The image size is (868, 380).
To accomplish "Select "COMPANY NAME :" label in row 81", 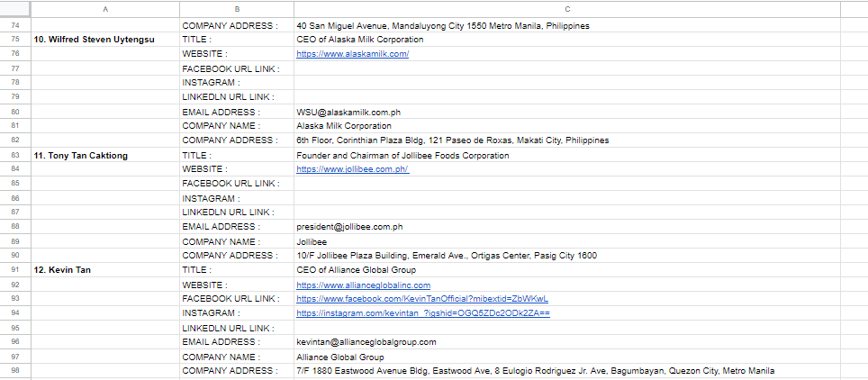I will tap(237, 126).
